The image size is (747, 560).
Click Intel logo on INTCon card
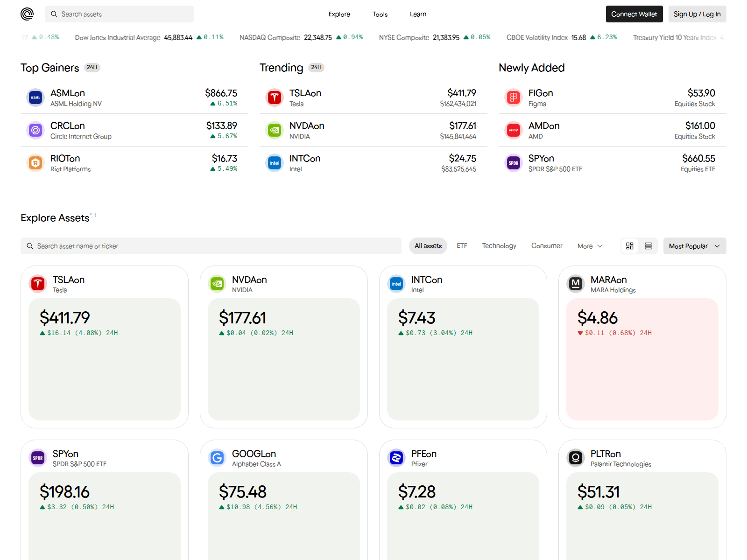[396, 284]
